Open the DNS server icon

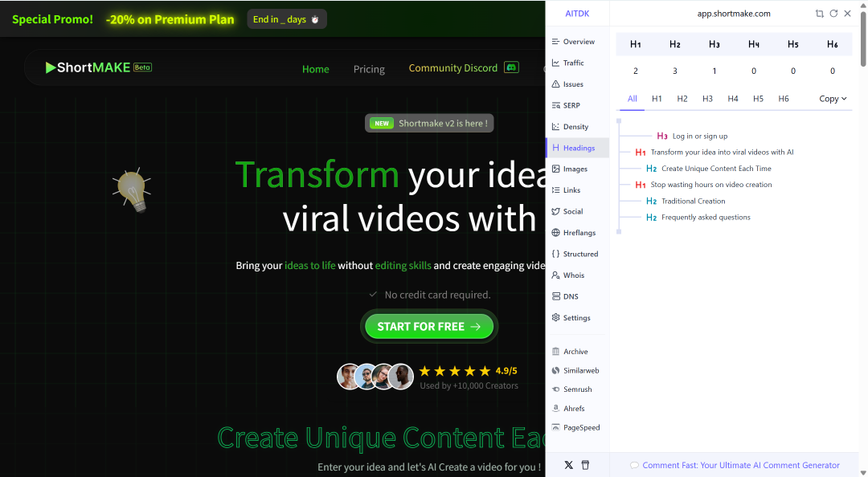pos(556,296)
